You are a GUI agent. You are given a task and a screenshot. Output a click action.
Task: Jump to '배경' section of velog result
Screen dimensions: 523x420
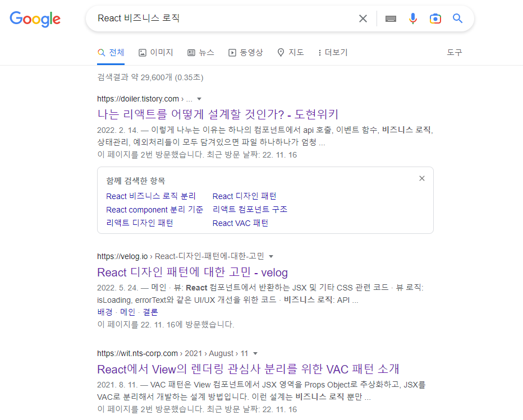(105, 312)
